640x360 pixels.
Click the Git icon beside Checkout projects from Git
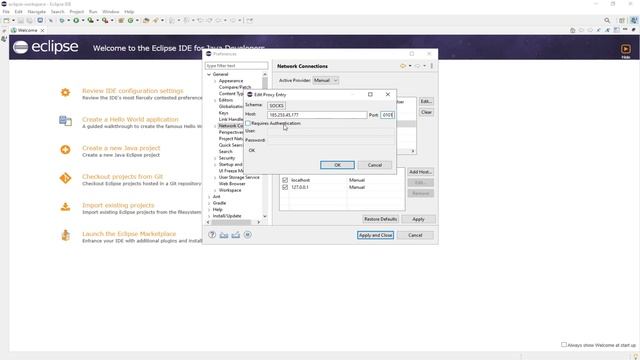(x=65, y=178)
